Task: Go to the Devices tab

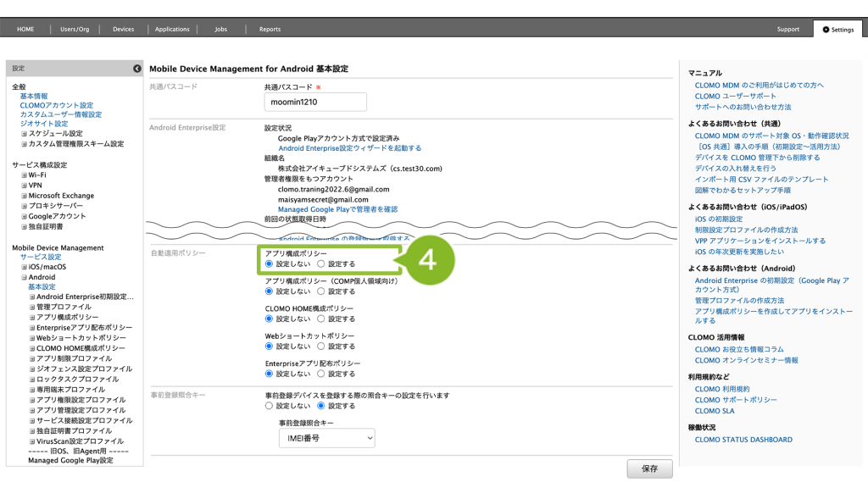Action: [x=124, y=30]
